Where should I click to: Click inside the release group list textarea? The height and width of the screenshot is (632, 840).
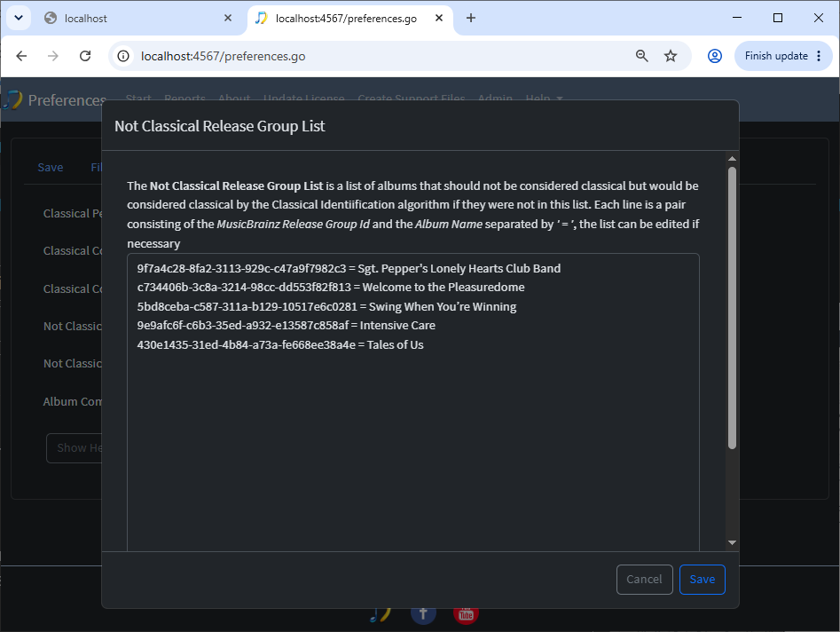pyautogui.click(x=413, y=403)
